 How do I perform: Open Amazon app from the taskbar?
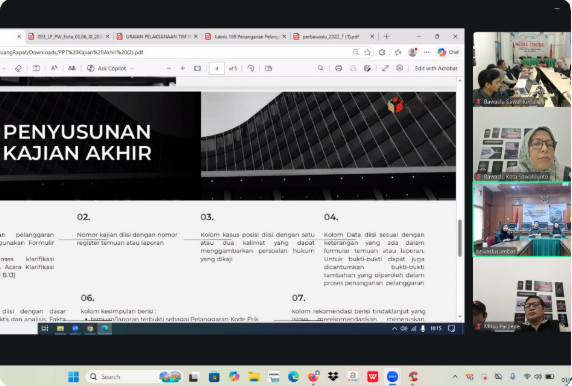[352, 377]
